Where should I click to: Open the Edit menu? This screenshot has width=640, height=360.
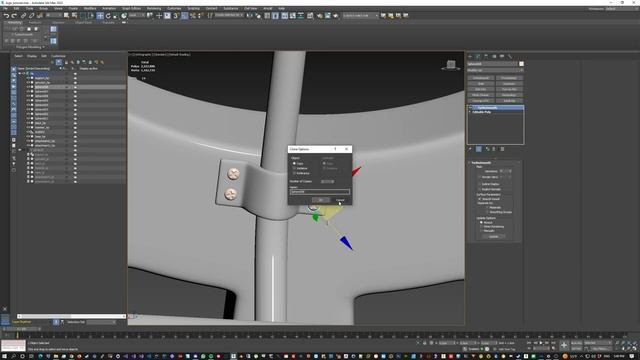click(16, 9)
